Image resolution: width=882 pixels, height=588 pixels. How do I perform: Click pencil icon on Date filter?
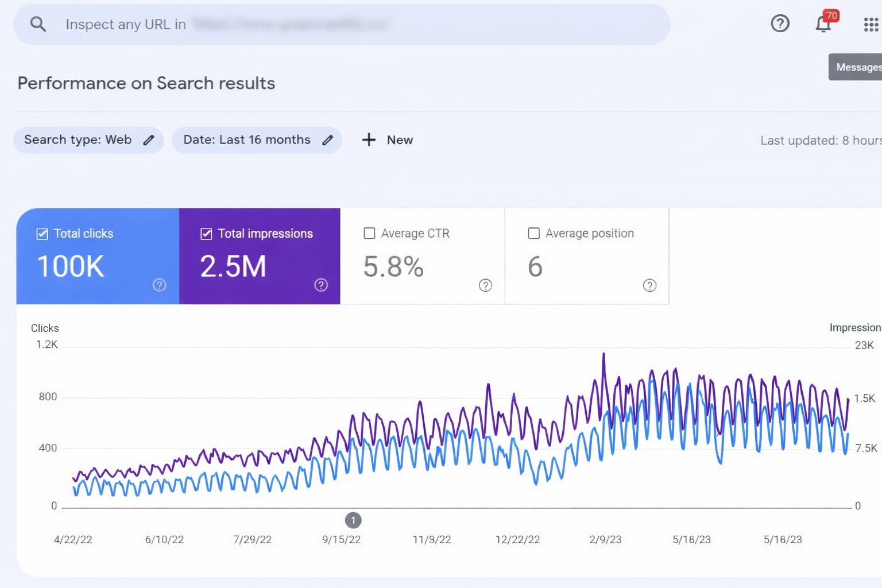(327, 140)
